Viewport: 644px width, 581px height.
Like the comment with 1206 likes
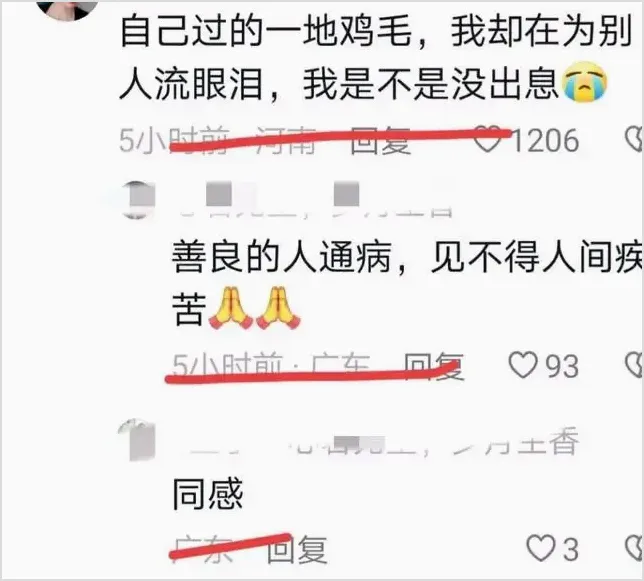click(x=488, y=140)
